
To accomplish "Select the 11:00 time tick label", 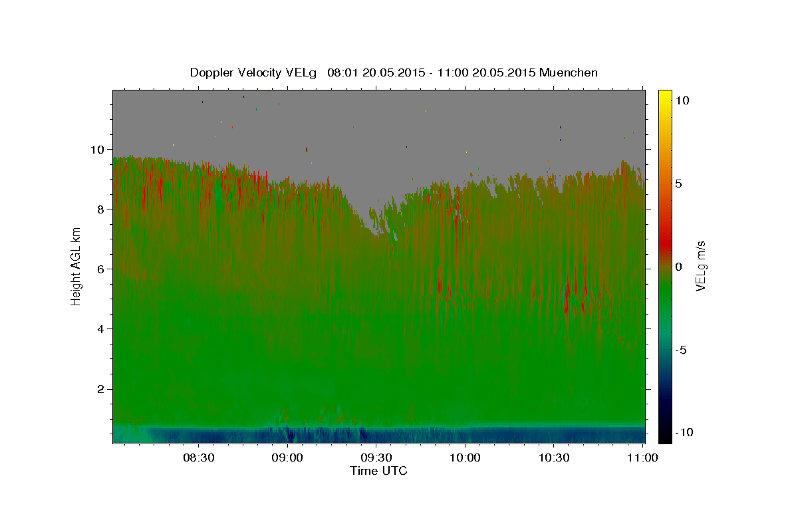I will click(642, 458).
